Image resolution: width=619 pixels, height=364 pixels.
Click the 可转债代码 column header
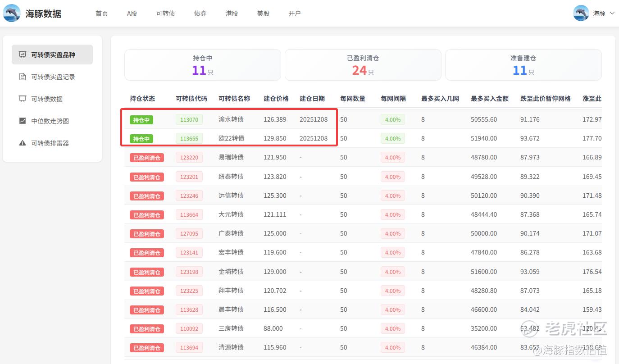coord(191,98)
